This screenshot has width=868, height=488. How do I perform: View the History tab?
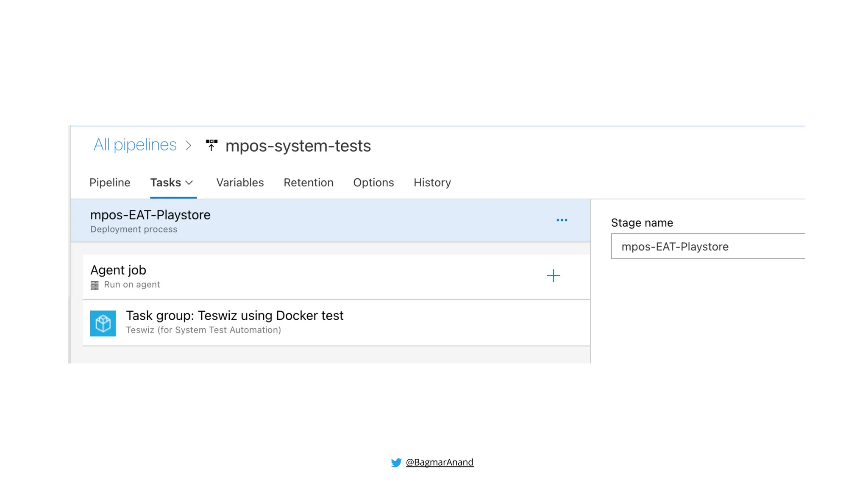click(x=432, y=183)
